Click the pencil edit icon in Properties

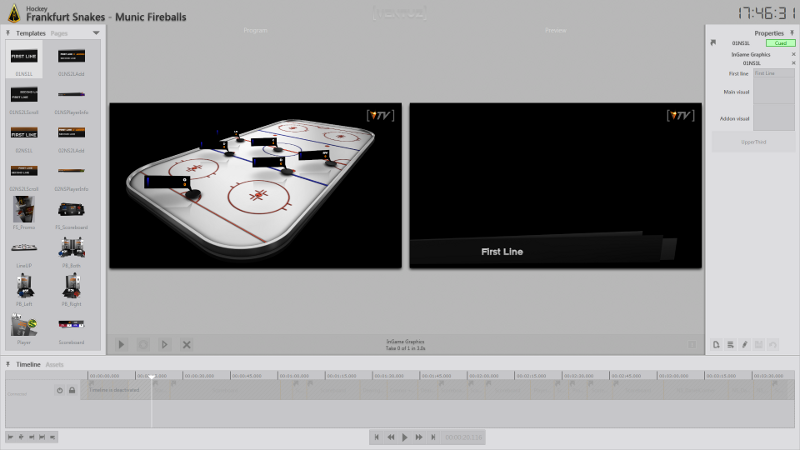pos(744,344)
